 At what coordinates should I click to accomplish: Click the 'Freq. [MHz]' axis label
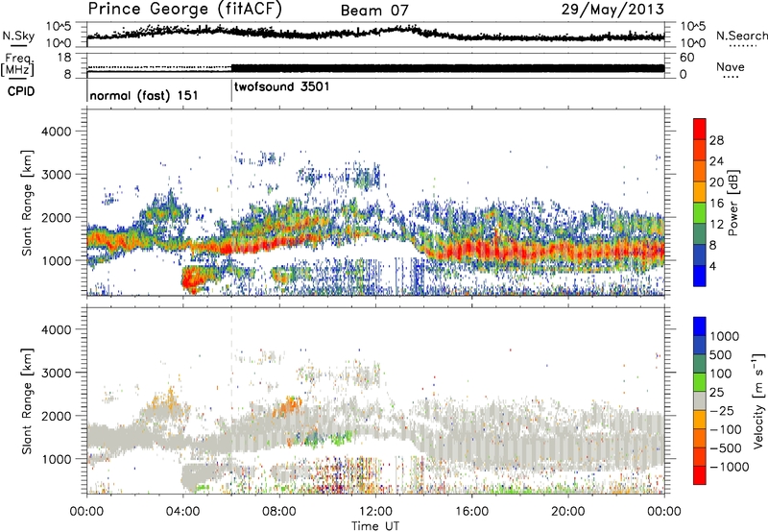click(17, 65)
